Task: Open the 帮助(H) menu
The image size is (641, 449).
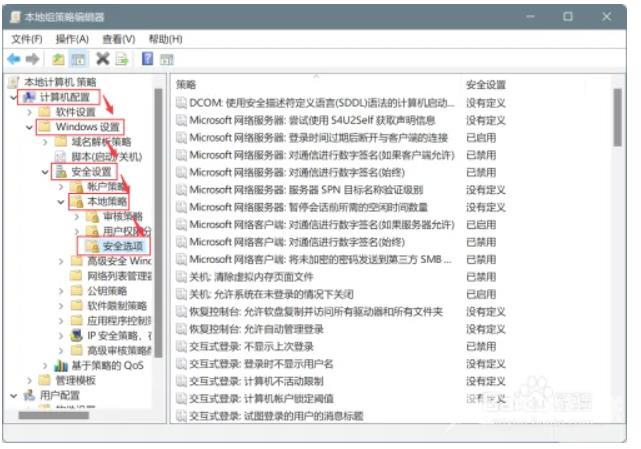Action: click(165, 39)
